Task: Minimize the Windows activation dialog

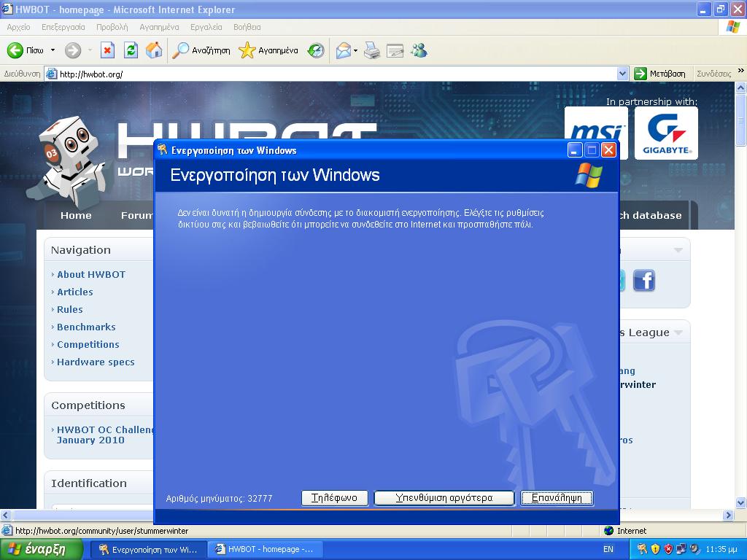Action: (575, 150)
